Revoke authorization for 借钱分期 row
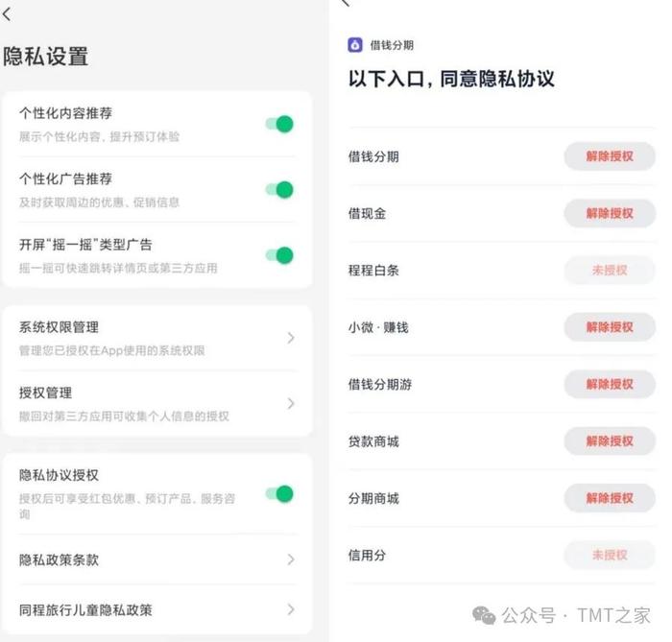The width and height of the screenshot is (672, 642). click(x=610, y=156)
